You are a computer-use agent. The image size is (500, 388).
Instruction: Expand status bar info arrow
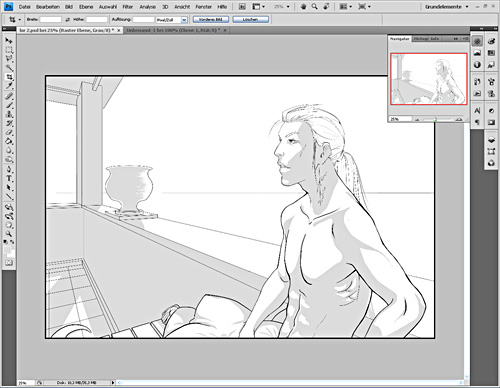click(x=113, y=382)
